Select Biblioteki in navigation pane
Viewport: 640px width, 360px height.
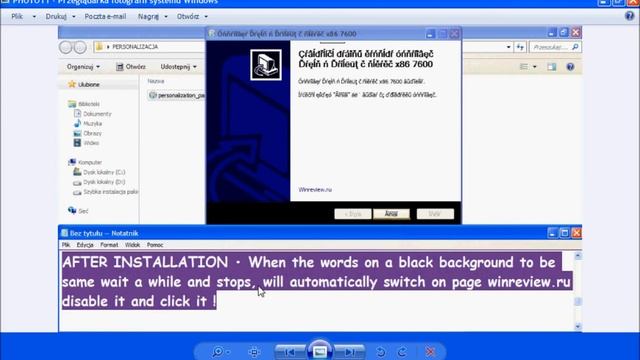coord(84,104)
